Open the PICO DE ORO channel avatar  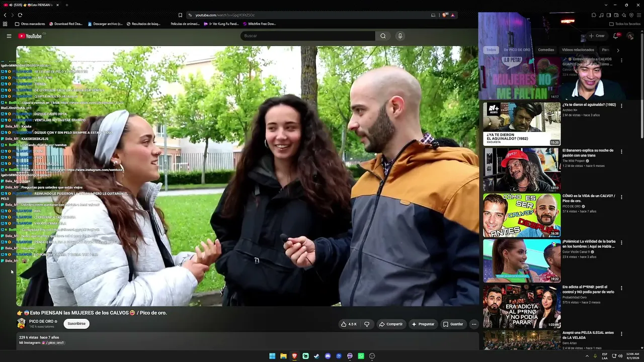(x=21, y=324)
